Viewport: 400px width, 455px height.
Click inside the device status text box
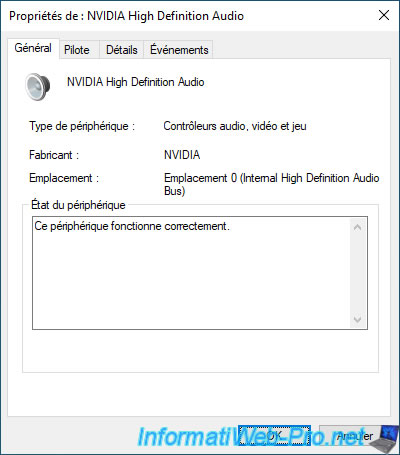[x=200, y=273]
